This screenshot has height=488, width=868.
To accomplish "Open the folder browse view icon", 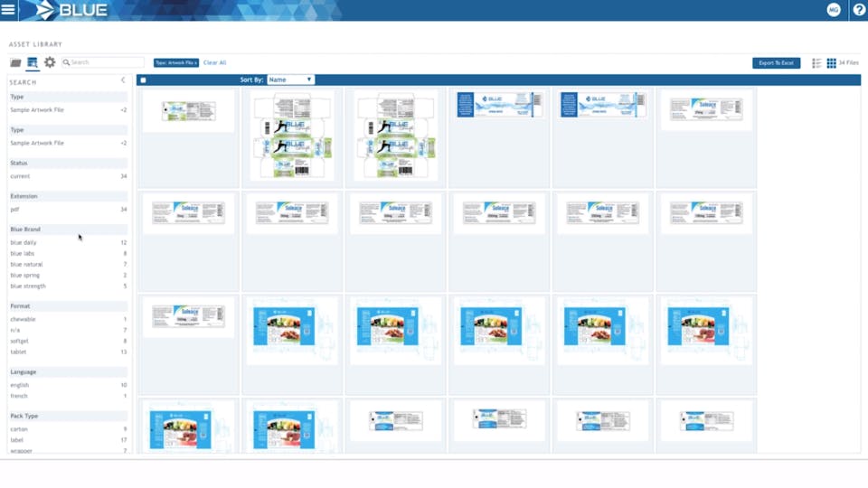I will 15,62.
